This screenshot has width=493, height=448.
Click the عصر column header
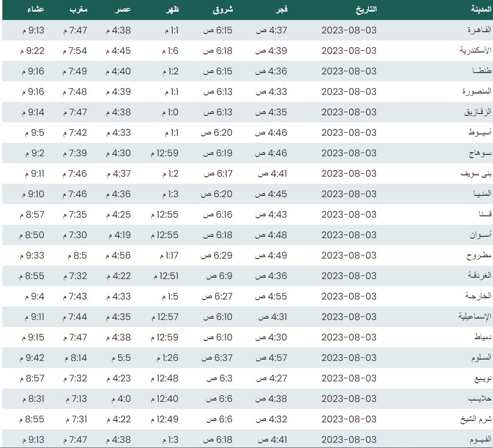pyautogui.click(x=123, y=9)
